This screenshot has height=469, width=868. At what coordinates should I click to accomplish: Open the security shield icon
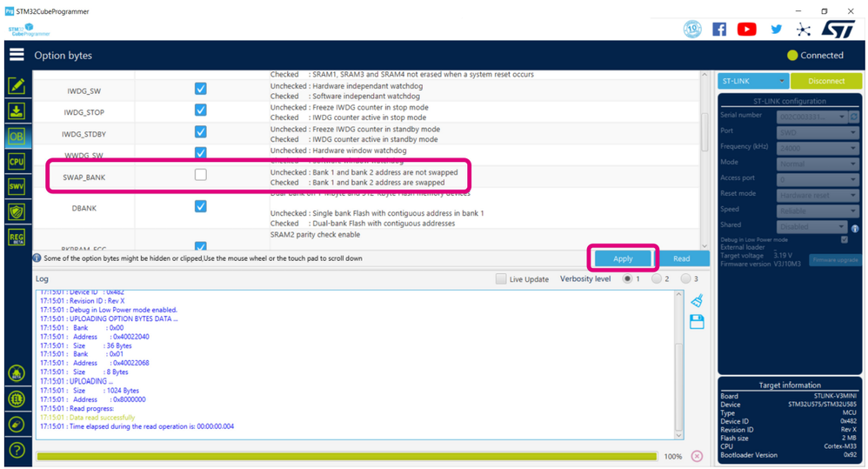tap(17, 212)
